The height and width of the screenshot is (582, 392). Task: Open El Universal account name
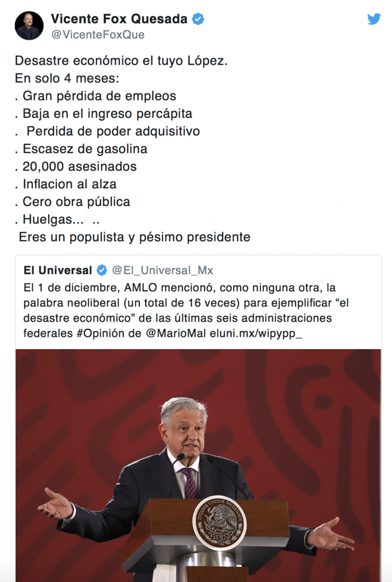click(58, 270)
